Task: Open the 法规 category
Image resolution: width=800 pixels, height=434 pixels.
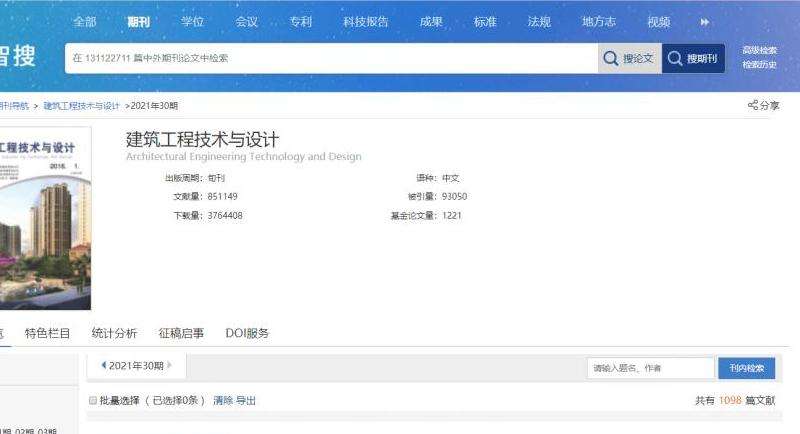Action: point(539,22)
